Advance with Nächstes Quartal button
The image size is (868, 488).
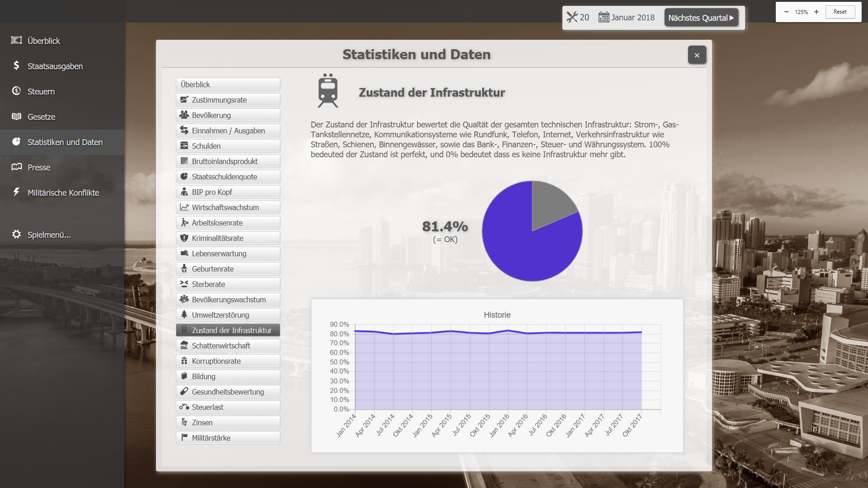(x=701, y=18)
